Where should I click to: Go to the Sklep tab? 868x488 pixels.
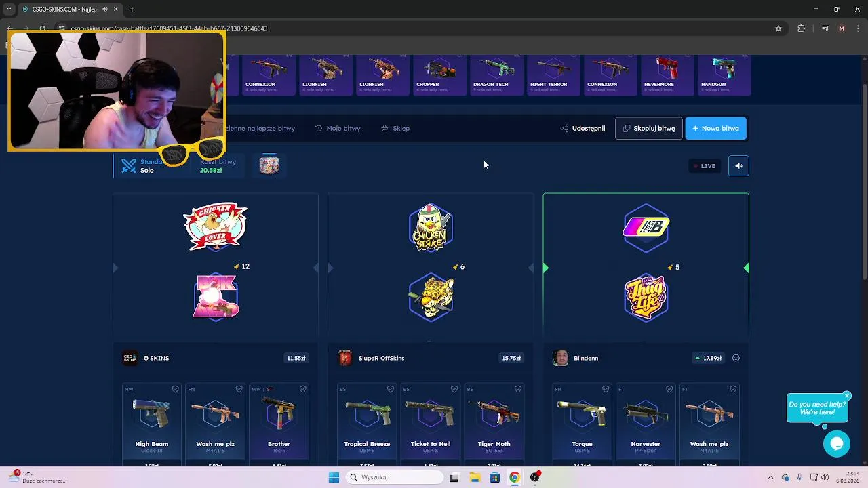[x=395, y=128]
